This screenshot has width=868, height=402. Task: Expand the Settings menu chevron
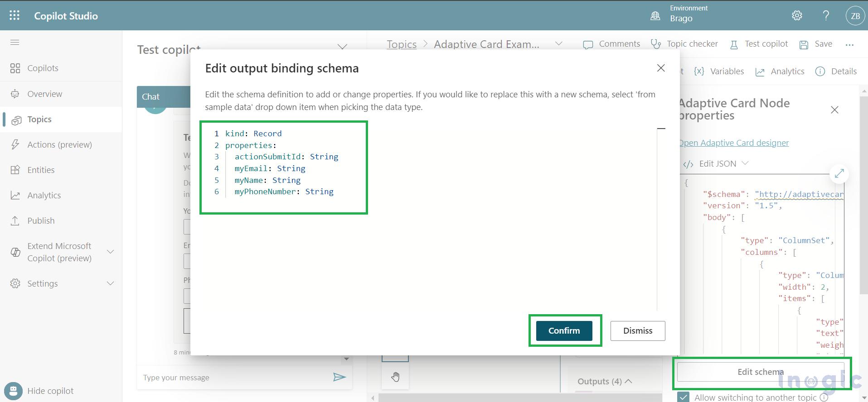(x=110, y=283)
